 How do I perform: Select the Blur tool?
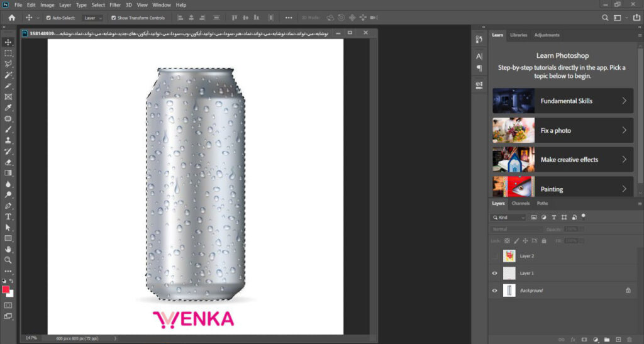pos(8,184)
